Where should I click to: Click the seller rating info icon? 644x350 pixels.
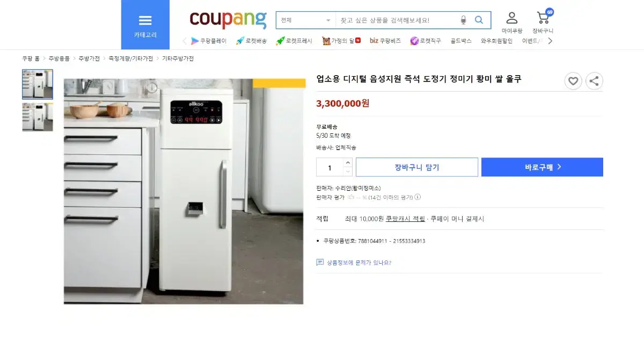[418, 197]
